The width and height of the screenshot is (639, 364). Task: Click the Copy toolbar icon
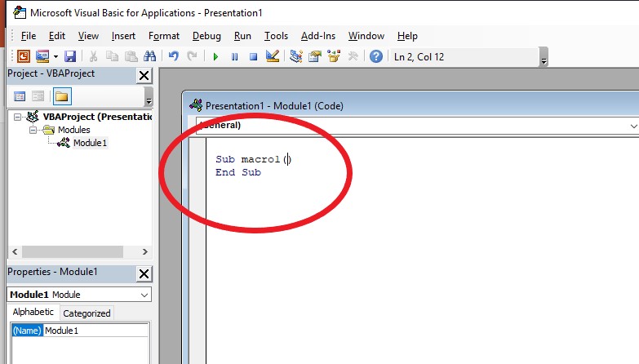click(x=112, y=56)
